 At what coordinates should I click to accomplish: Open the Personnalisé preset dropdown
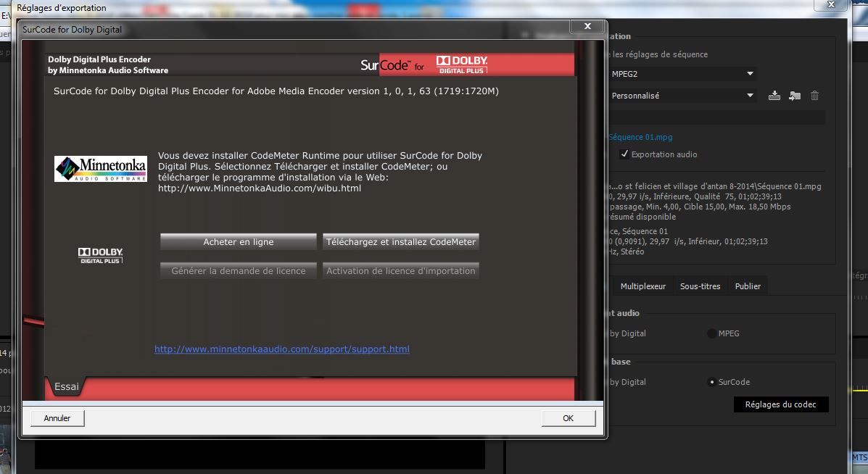[682, 96]
